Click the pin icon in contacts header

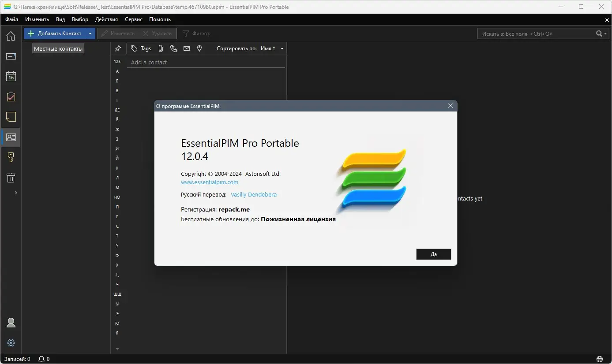click(118, 48)
